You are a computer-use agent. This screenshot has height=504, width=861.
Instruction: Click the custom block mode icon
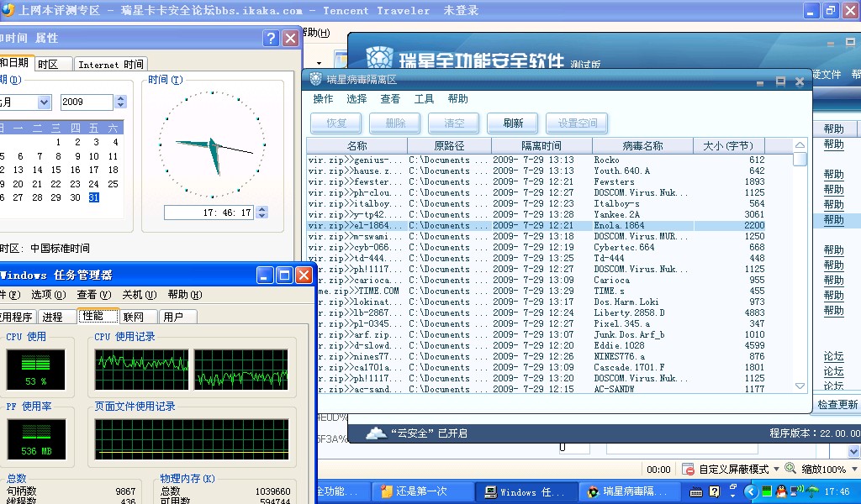688,469
